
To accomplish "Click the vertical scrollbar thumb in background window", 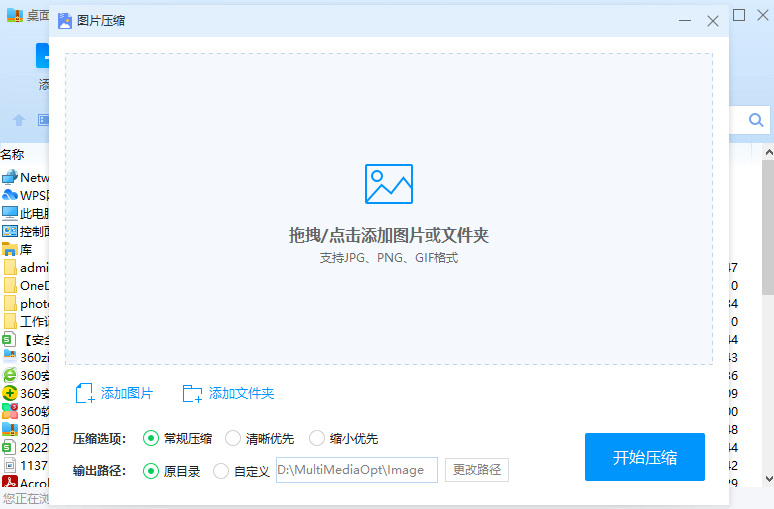I will 768,227.
